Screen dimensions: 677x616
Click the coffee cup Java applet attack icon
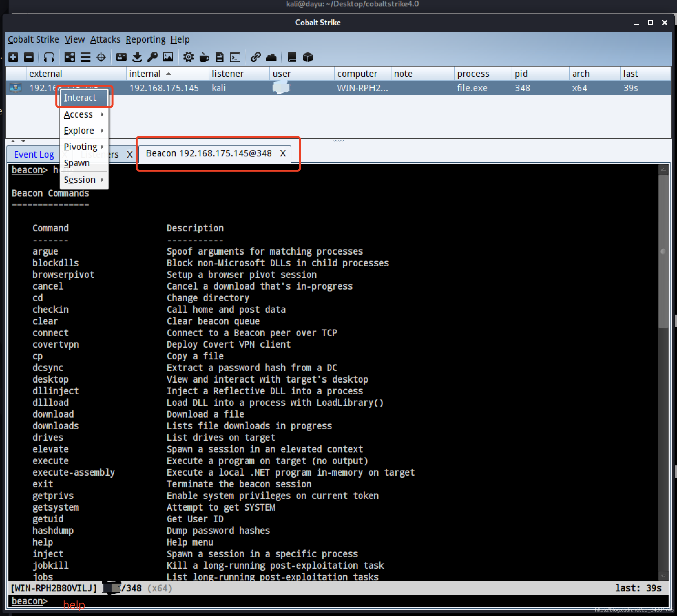(204, 58)
